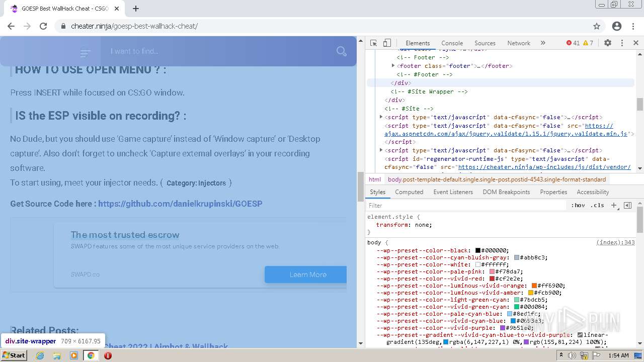Click the address bar URL
Screen dimensions: 644x362
(x=134, y=26)
